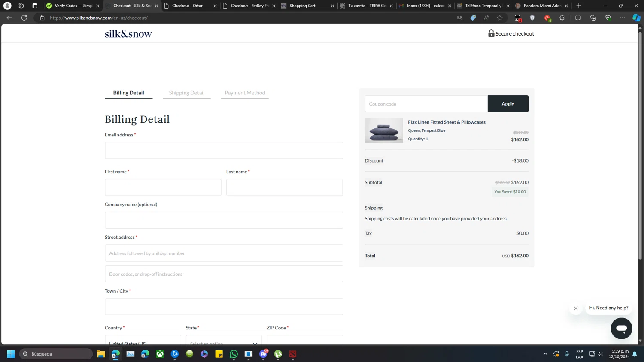Click the Secure checkout lock icon

point(491,33)
